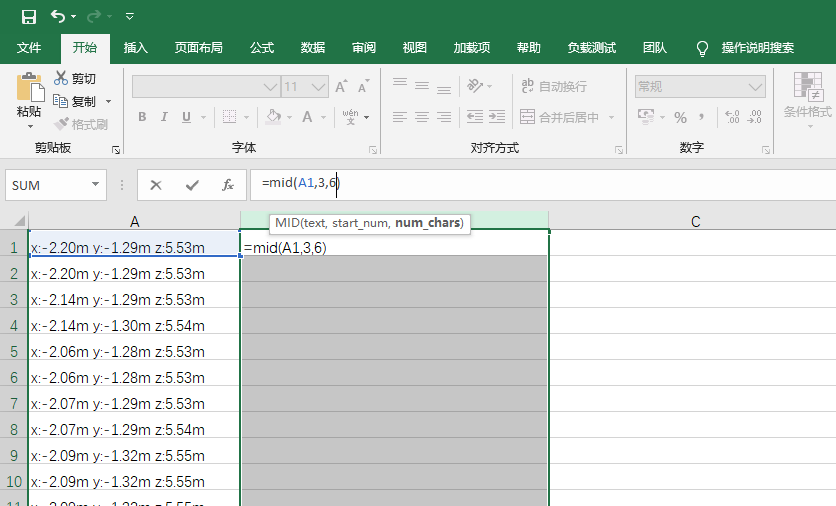This screenshot has width=836, height=506.
Task: Click the comma style icon
Action: pos(702,117)
